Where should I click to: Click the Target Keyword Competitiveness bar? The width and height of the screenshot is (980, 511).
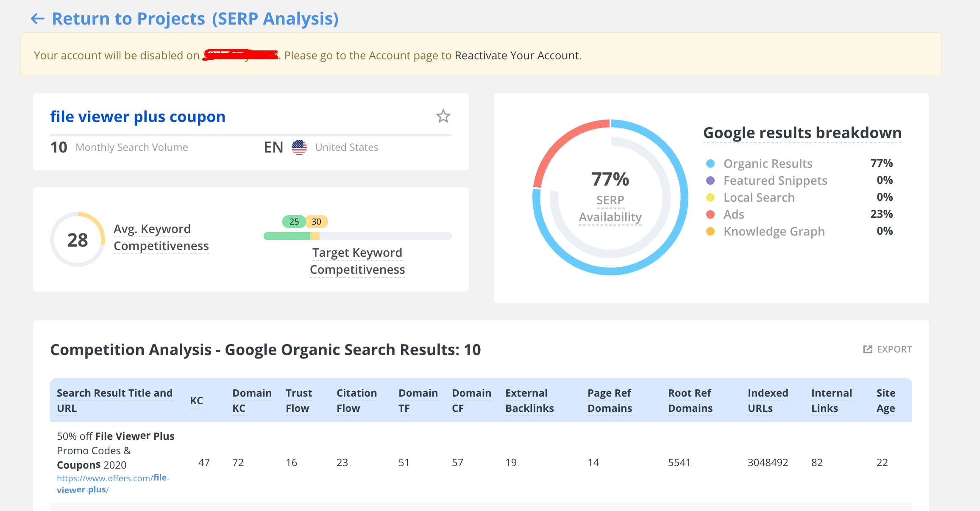click(x=358, y=236)
